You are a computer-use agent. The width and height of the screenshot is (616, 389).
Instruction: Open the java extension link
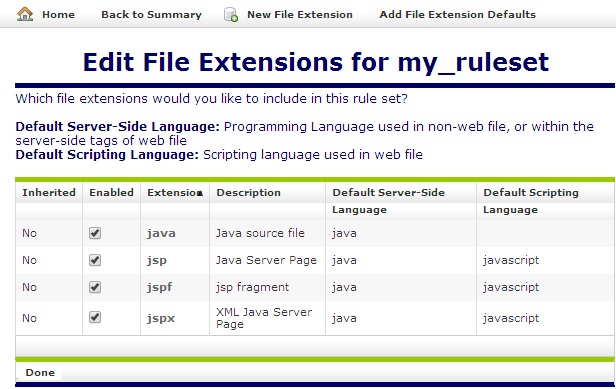[161, 233]
